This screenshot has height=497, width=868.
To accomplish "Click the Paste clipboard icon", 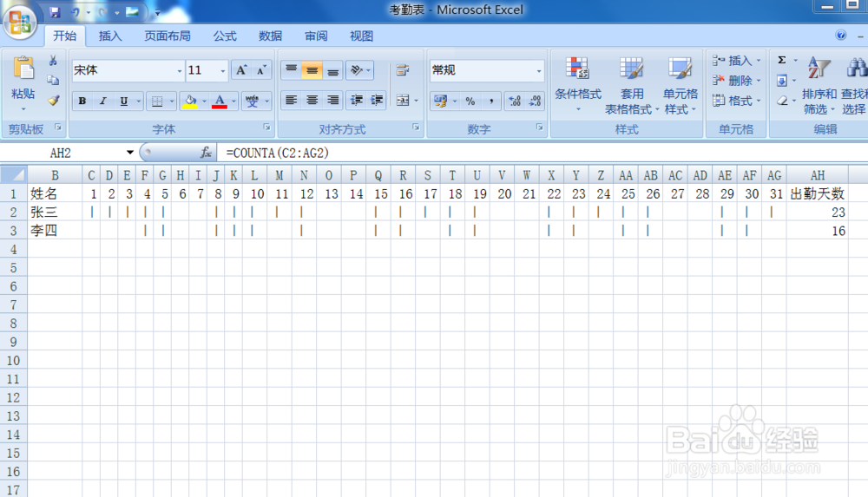I will point(23,68).
